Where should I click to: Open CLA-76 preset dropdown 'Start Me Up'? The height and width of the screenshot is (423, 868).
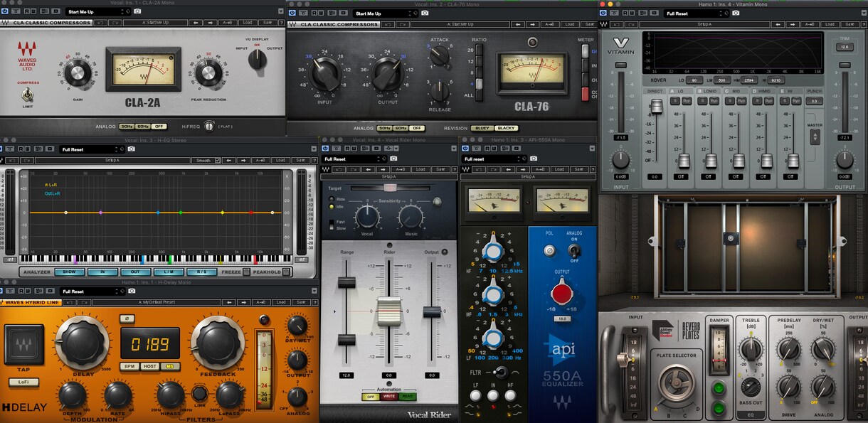[x=385, y=14]
